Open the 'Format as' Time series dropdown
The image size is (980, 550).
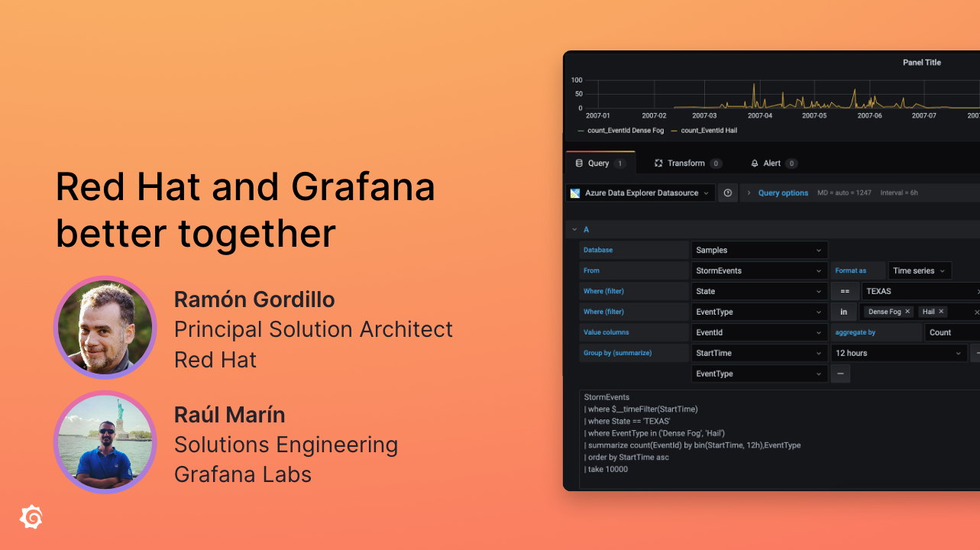click(x=919, y=270)
